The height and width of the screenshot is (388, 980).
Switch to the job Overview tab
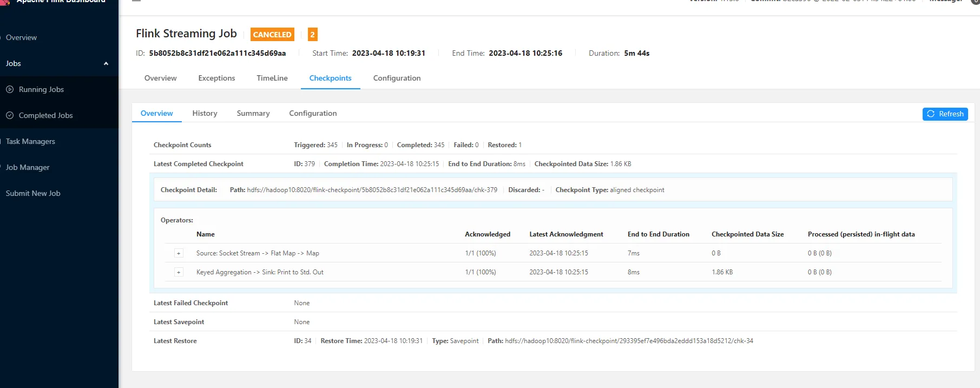pyautogui.click(x=160, y=78)
